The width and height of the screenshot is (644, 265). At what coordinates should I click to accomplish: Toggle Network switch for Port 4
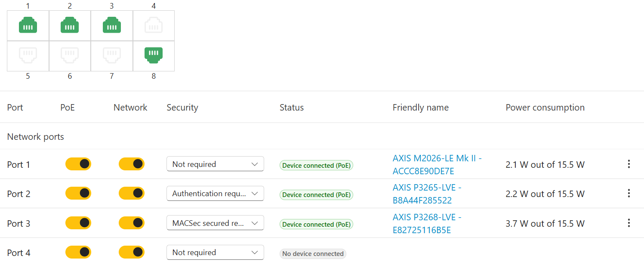[132, 252]
